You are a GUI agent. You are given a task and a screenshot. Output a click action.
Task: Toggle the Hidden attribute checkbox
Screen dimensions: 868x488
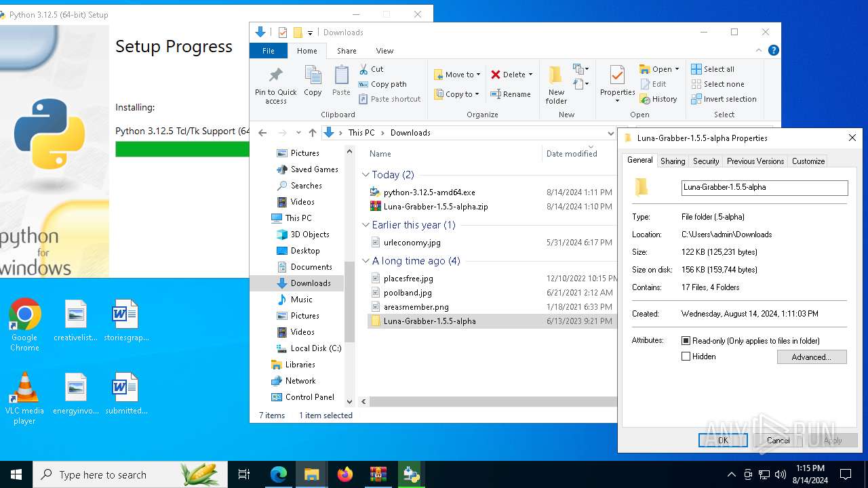686,357
